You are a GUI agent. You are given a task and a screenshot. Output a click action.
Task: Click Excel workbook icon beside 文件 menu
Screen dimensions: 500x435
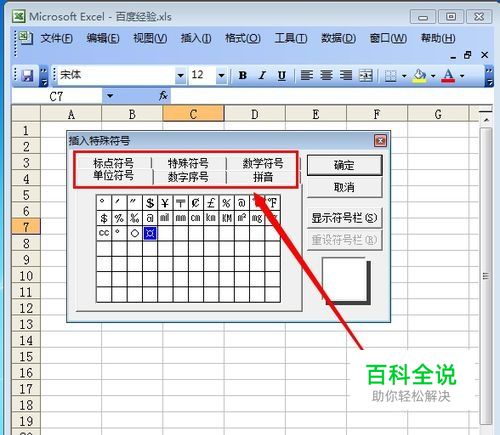click(x=25, y=38)
